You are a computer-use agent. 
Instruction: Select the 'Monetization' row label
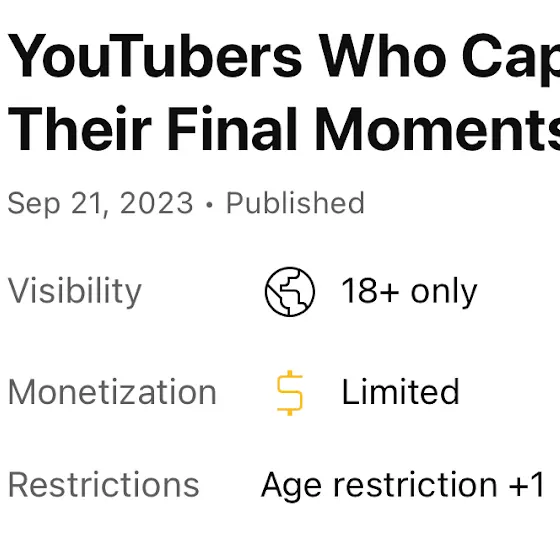pyautogui.click(x=112, y=392)
